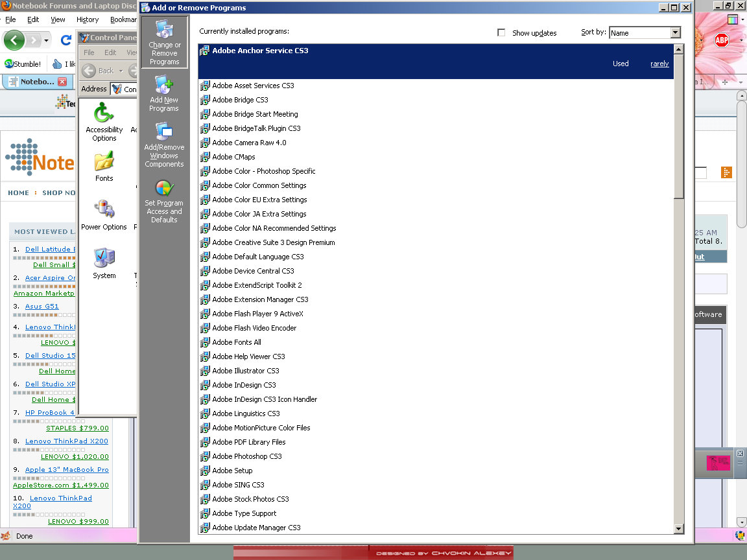Viewport: 747px width, 560px height.
Task: Click the Adobe Setup installer icon
Action: coord(204,471)
